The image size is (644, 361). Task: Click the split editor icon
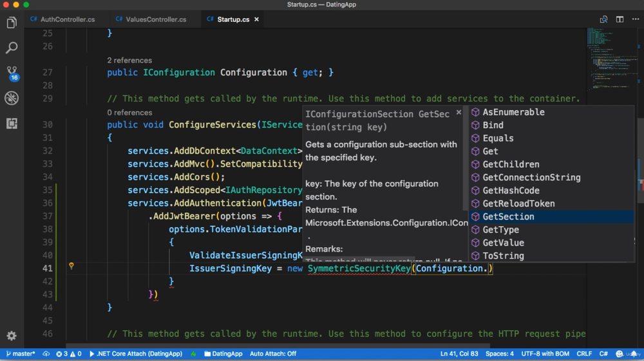pyautogui.click(x=620, y=19)
